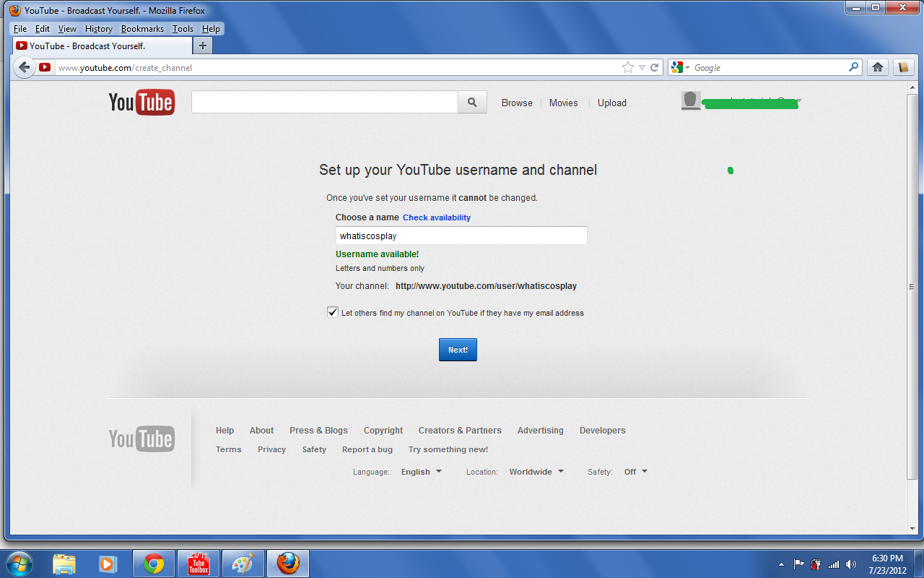Open the Safety Off dropdown
This screenshot has width=924, height=578.
click(636, 472)
